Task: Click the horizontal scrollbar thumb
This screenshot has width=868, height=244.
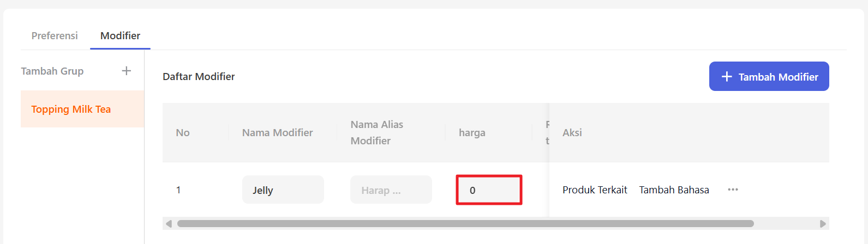Action: [x=465, y=224]
